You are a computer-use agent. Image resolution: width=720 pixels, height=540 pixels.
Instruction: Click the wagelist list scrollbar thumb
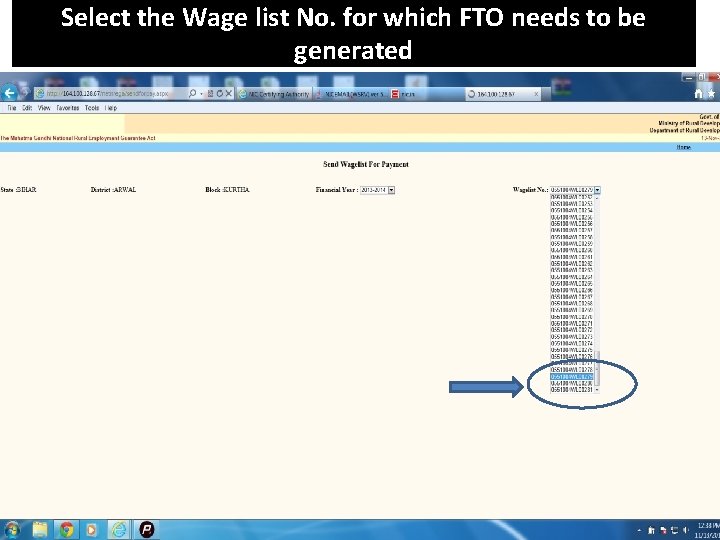pyautogui.click(x=597, y=369)
